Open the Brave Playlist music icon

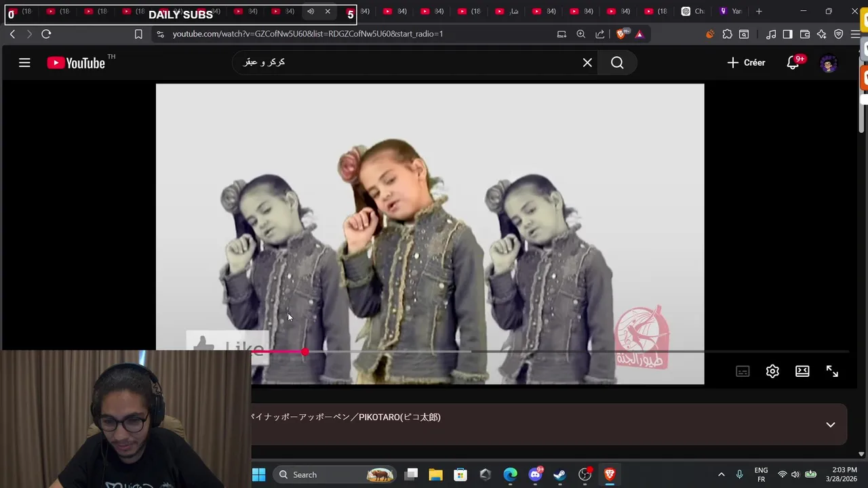click(771, 34)
